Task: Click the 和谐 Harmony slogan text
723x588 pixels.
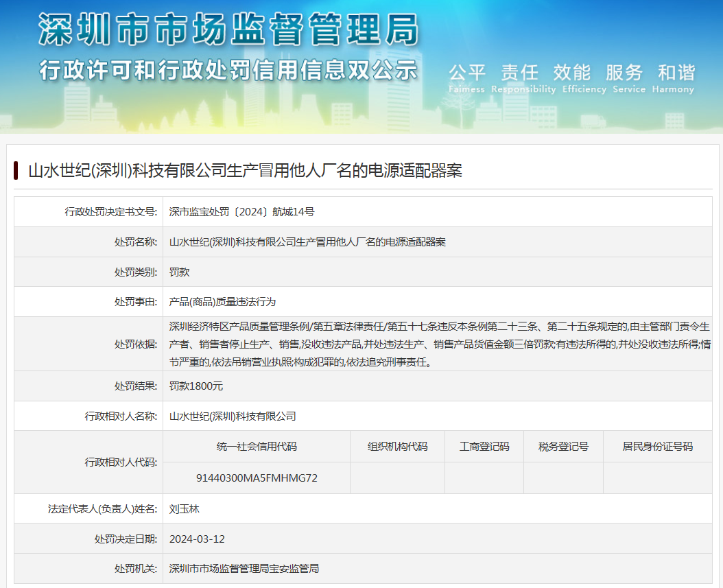Action: tap(673, 78)
